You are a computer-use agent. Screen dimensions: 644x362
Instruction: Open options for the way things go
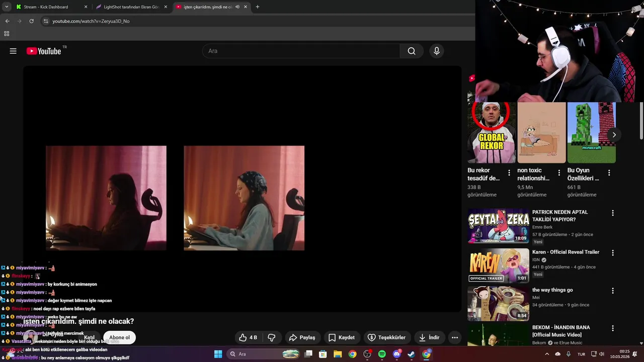tap(612, 291)
